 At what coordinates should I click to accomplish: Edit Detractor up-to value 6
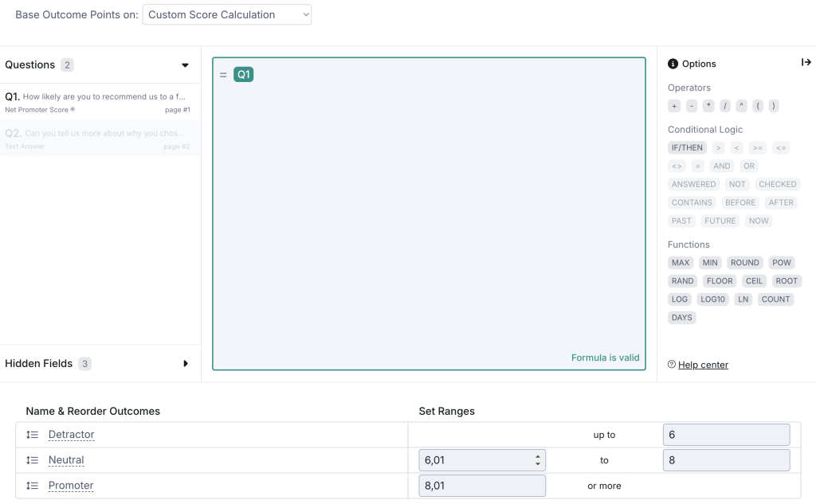(727, 435)
